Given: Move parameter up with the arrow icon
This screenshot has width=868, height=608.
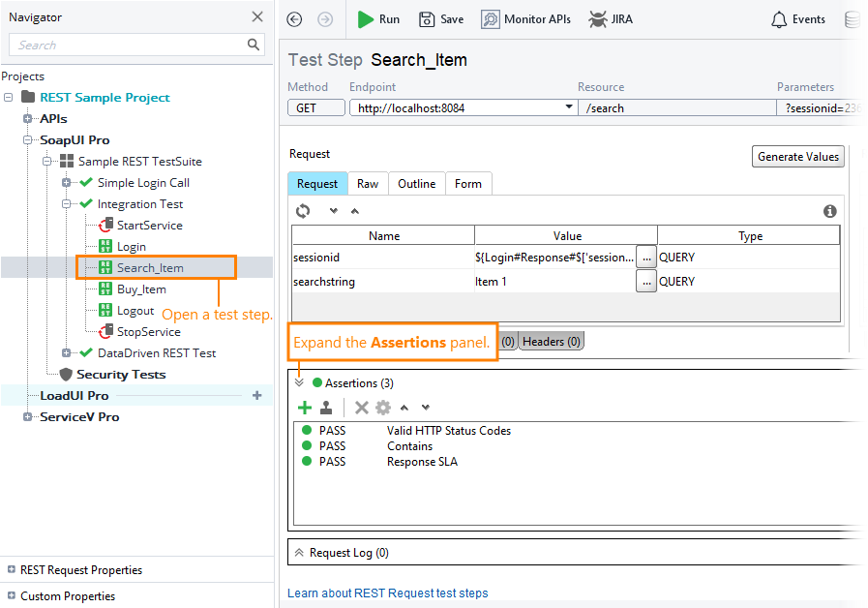Looking at the screenshot, I should pyautogui.click(x=355, y=211).
